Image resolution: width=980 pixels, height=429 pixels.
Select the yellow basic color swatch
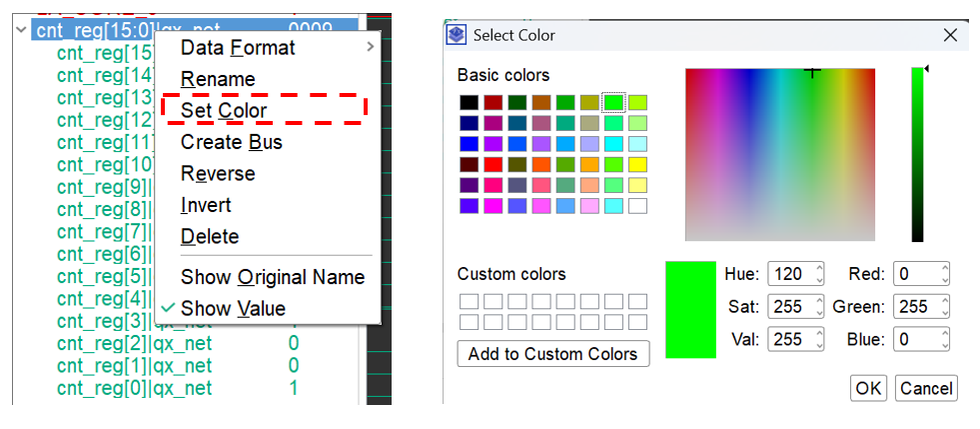click(x=636, y=164)
